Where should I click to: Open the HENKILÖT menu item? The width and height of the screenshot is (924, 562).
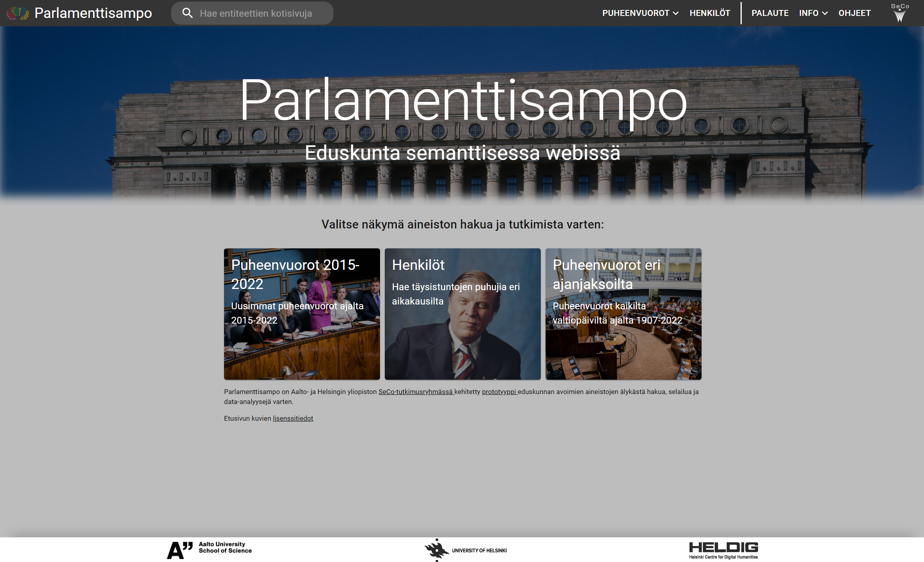(710, 13)
